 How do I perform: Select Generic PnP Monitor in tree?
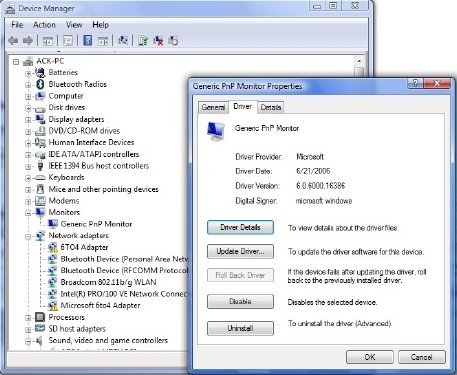coord(96,224)
